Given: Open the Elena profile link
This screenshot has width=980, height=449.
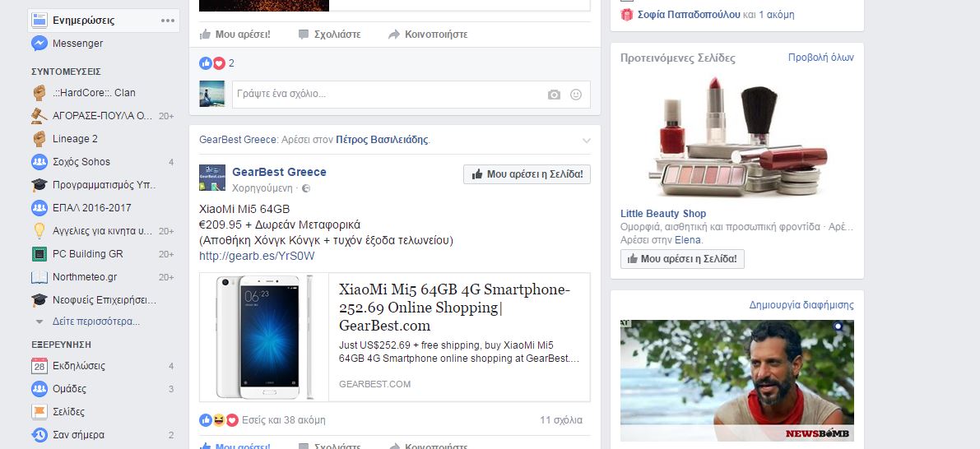Looking at the screenshot, I should (688, 240).
